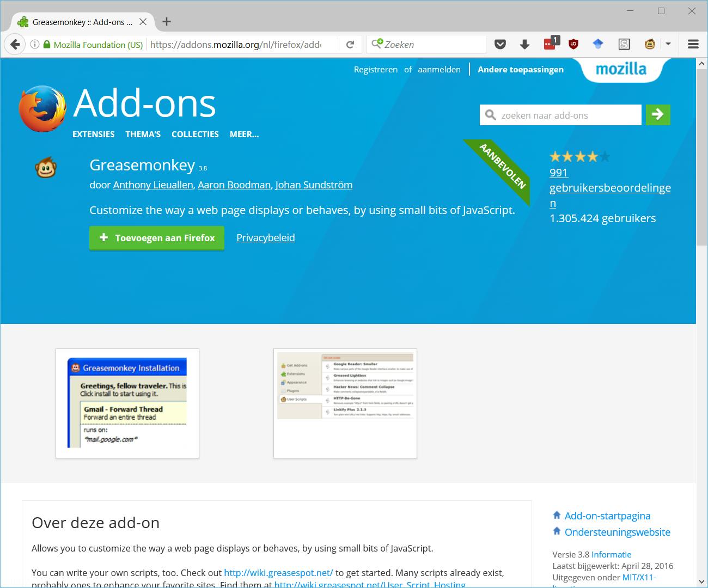Open the THEMA'S menu
Image resolution: width=708 pixels, height=588 pixels.
pos(143,134)
